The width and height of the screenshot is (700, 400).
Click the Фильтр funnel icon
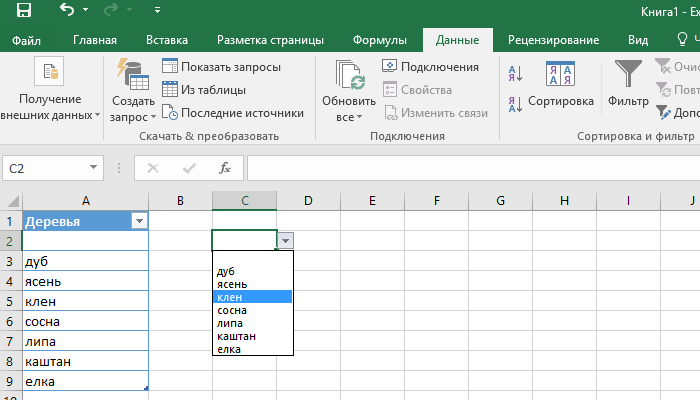pyautogui.click(x=629, y=74)
